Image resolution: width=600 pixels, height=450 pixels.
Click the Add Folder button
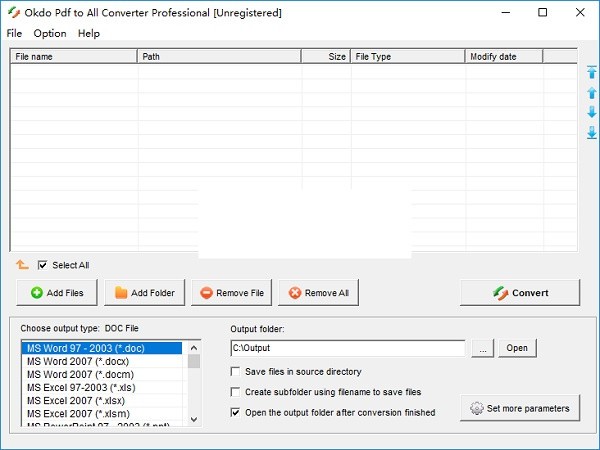144,293
